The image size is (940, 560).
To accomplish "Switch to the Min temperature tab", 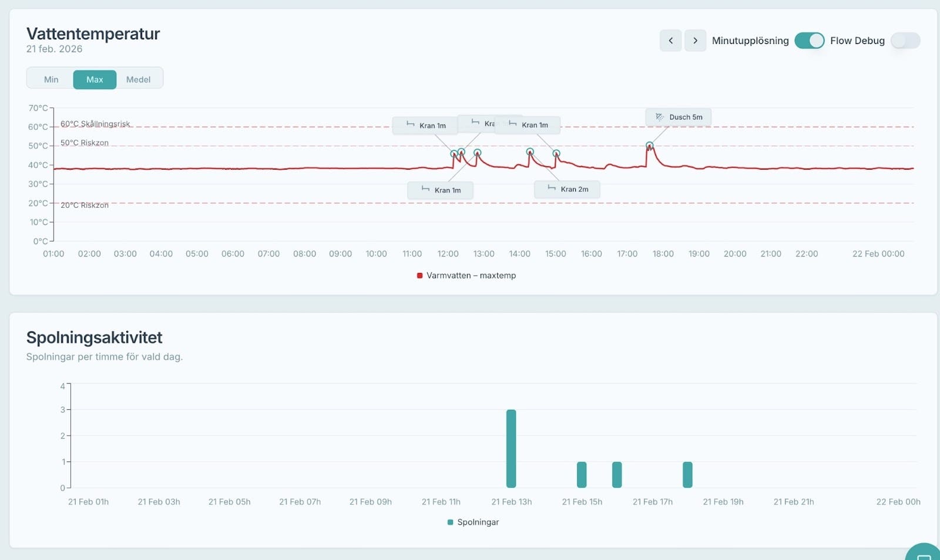I will pyautogui.click(x=51, y=79).
